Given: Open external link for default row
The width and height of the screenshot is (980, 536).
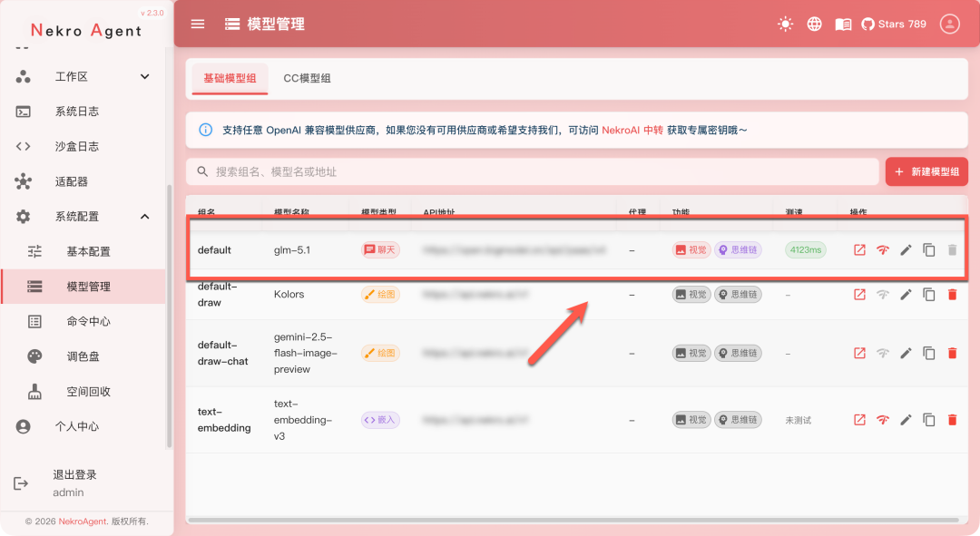Looking at the screenshot, I should 859,250.
